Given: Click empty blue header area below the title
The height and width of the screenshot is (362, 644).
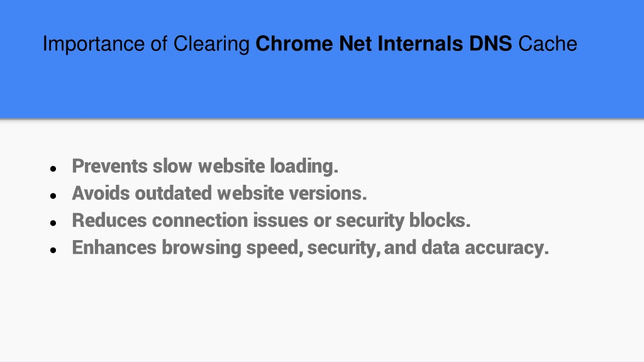Looking at the screenshot, I should click(x=322, y=88).
